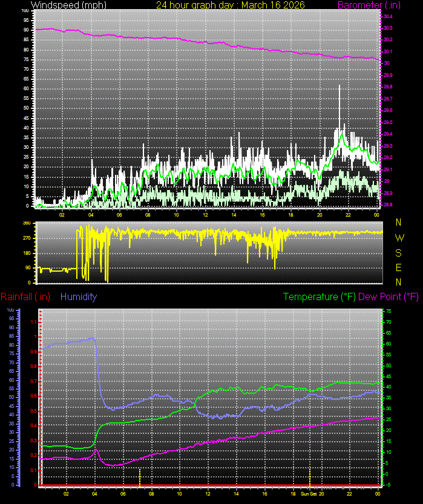The width and height of the screenshot is (423, 504).
Task: Click the "Windspeed (mph)" chart title
Action: coord(68,5)
